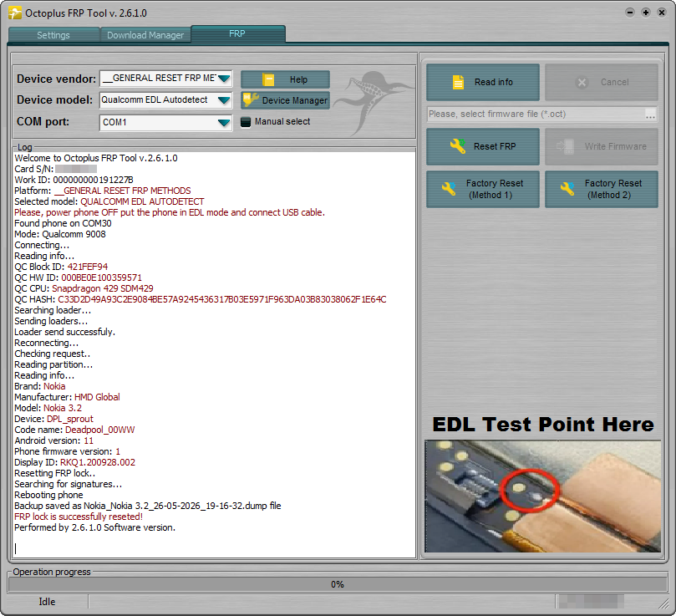The height and width of the screenshot is (616, 676).
Task: Click the "QC HASH" log line
Action: coord(200,299)
